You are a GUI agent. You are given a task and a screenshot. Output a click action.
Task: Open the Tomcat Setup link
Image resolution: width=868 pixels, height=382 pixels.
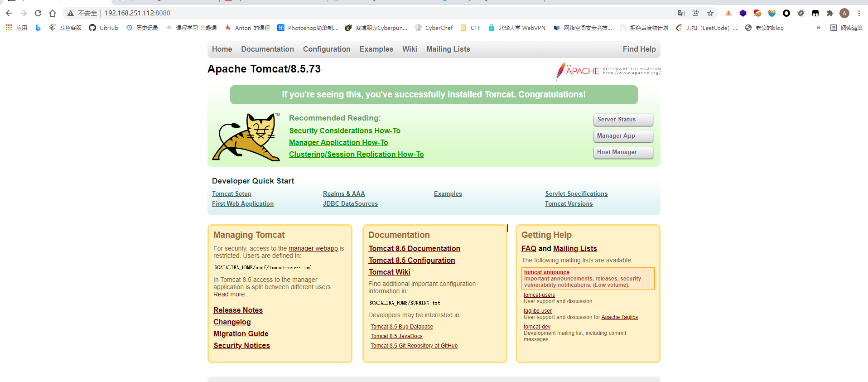pos(231,193)
